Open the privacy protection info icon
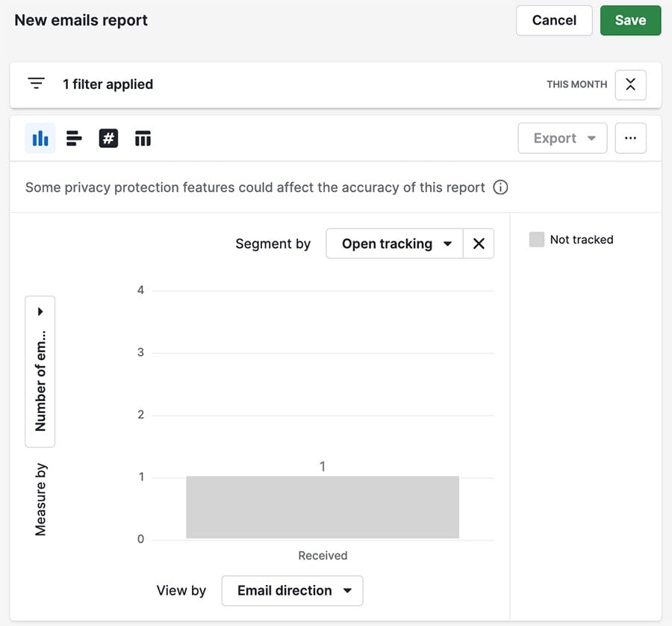This screenshot has height=626, width=672. coord(500,187)
